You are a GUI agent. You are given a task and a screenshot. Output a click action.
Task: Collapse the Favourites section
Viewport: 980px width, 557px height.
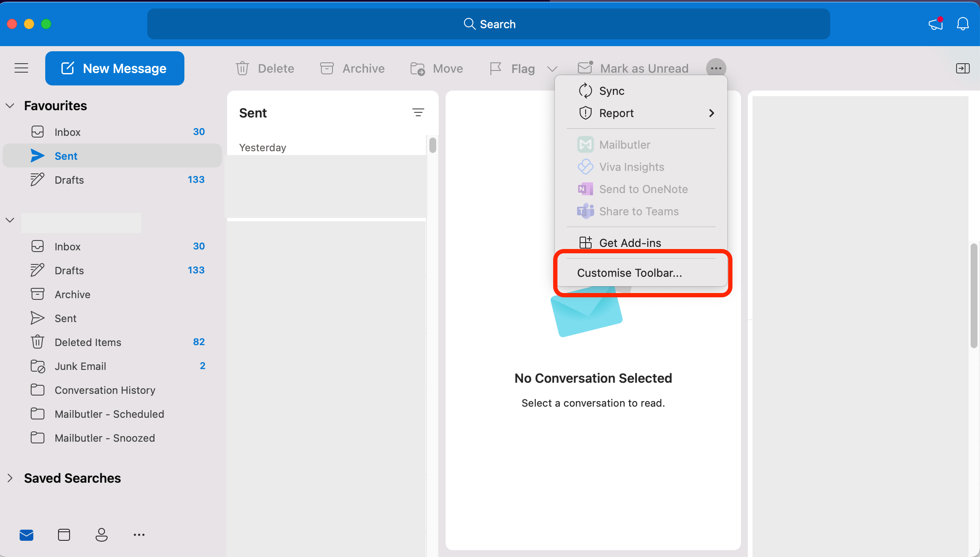10,105
